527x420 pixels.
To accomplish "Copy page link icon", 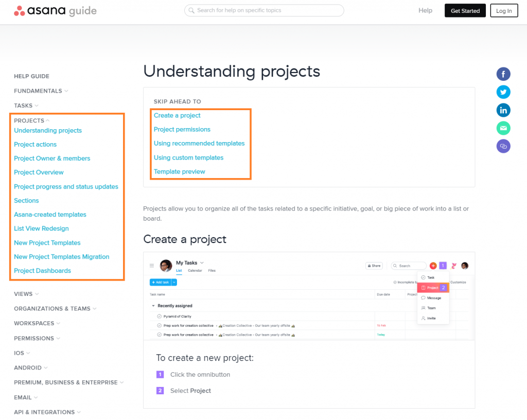I will [x=503, y=146].
